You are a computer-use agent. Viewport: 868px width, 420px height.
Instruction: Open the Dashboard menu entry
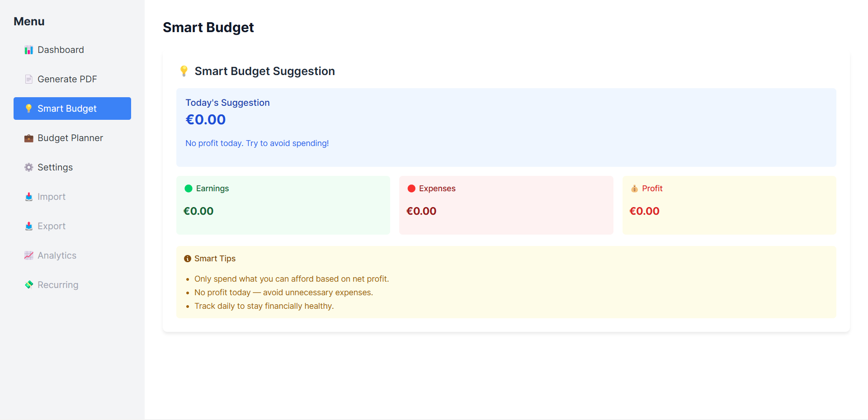click(x=61, y=50)
